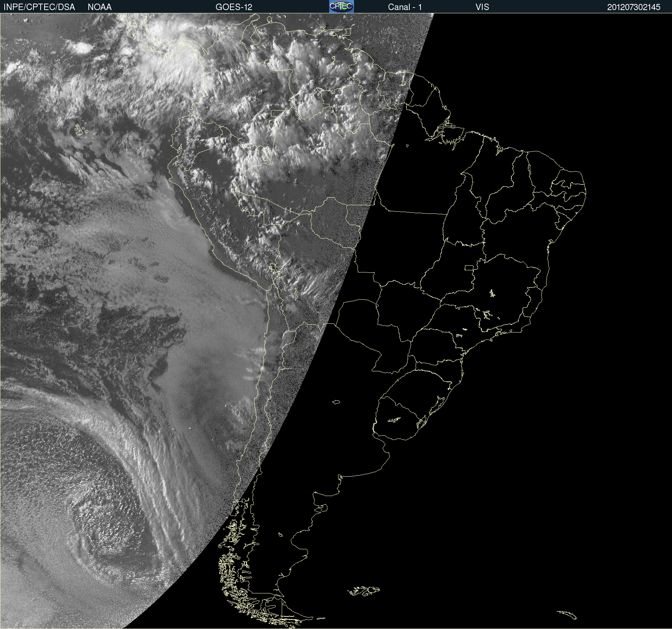Click the CPTEC logo in the header

[341, 6]
